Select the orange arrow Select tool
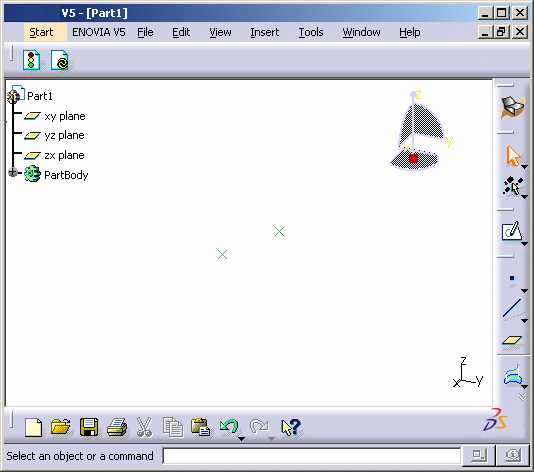This screenshot has height=472, width=534. coord(513,156)
